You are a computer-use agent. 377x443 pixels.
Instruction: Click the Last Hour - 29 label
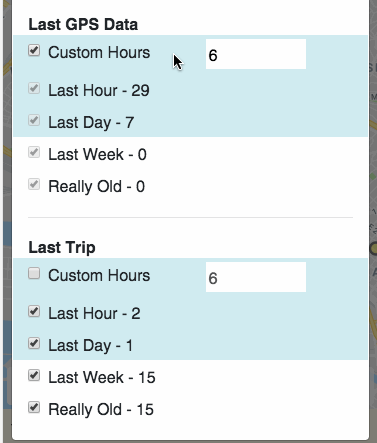(x=99, y=90)
